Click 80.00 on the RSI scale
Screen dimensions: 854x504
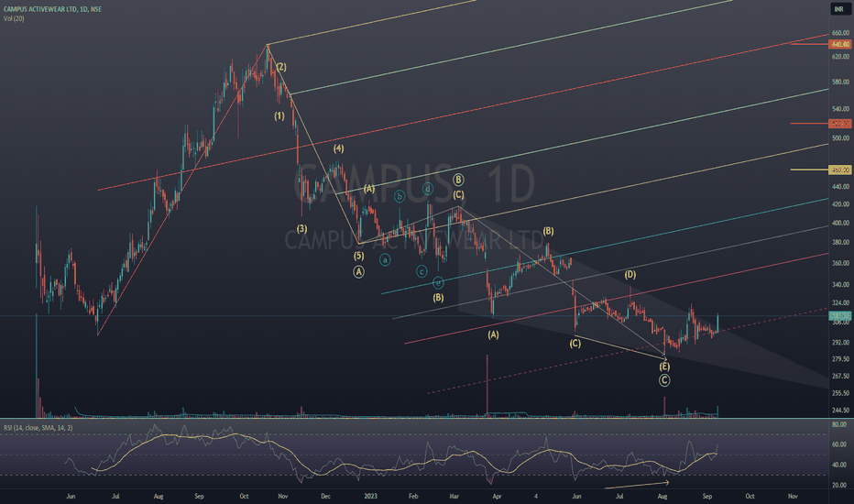click(x=839, y=424)
